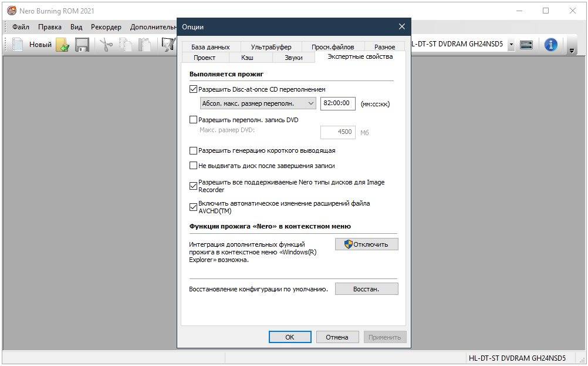
Task: Enable Разрешить генерацию короткого выводящая checkbox
Action: (x=193, y=150)
